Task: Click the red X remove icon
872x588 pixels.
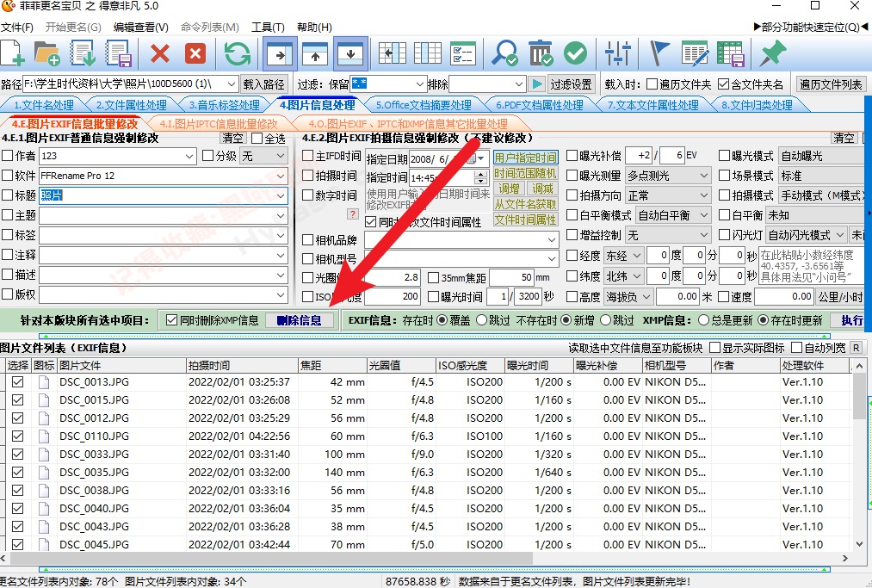Action: [x=160, y=54]
